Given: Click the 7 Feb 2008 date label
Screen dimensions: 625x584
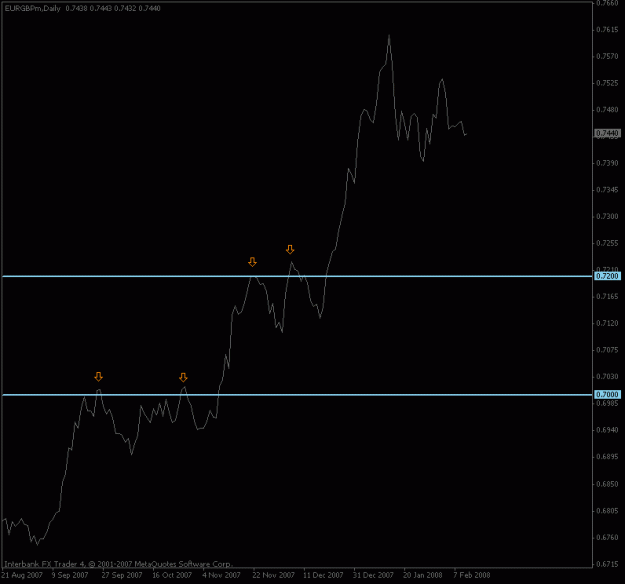Looking at the screenshot, I should 472,575.
